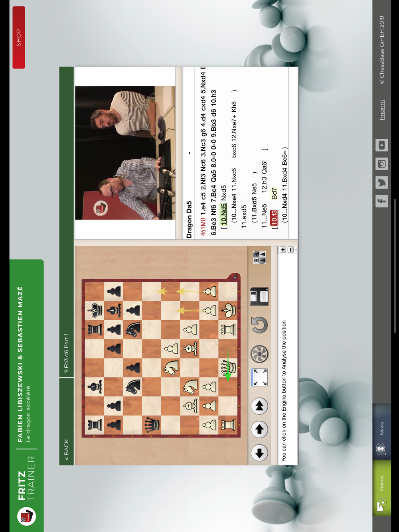Step back one move with the single up arrow

click(x=259, y=430)
